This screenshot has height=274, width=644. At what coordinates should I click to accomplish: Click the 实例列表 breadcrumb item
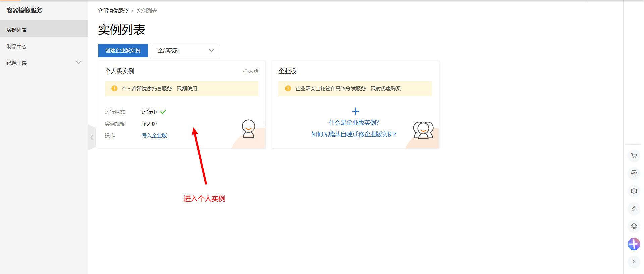147,11
